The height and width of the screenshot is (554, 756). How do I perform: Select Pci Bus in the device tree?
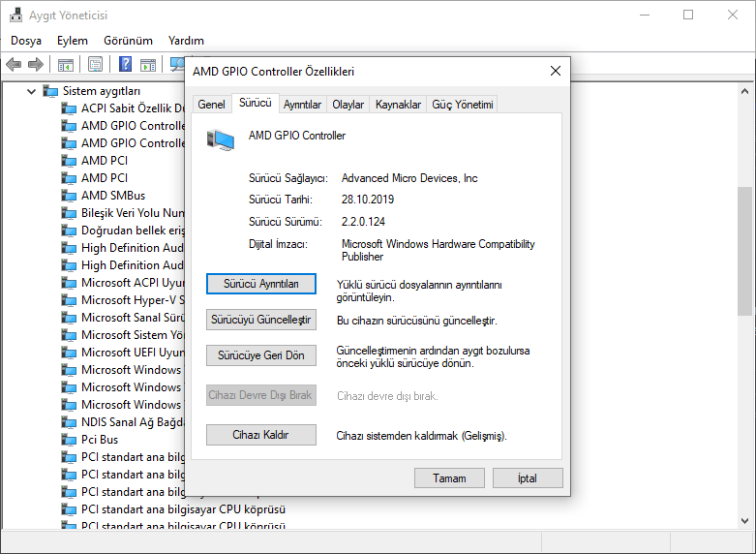[100, 440]
